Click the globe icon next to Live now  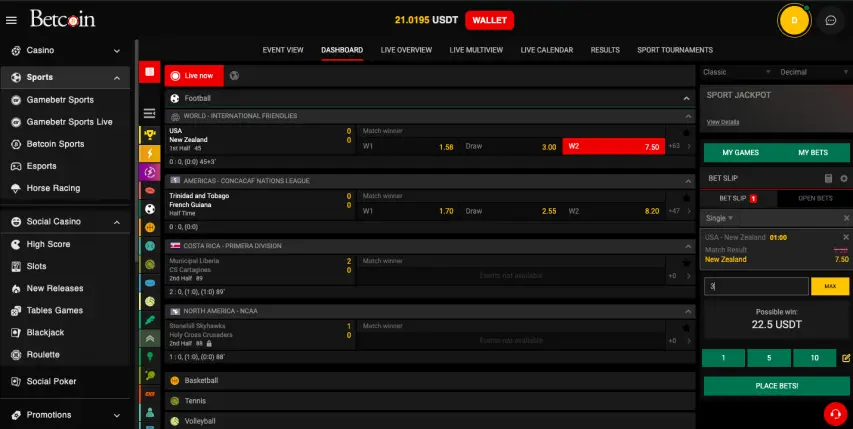click(234, 76)
